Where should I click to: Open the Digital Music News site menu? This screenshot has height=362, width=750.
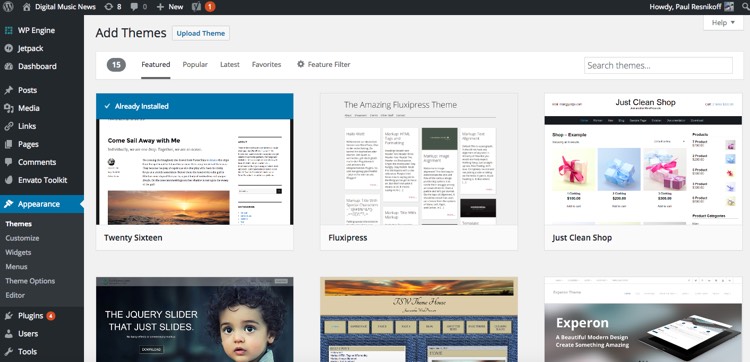(65, 7)
